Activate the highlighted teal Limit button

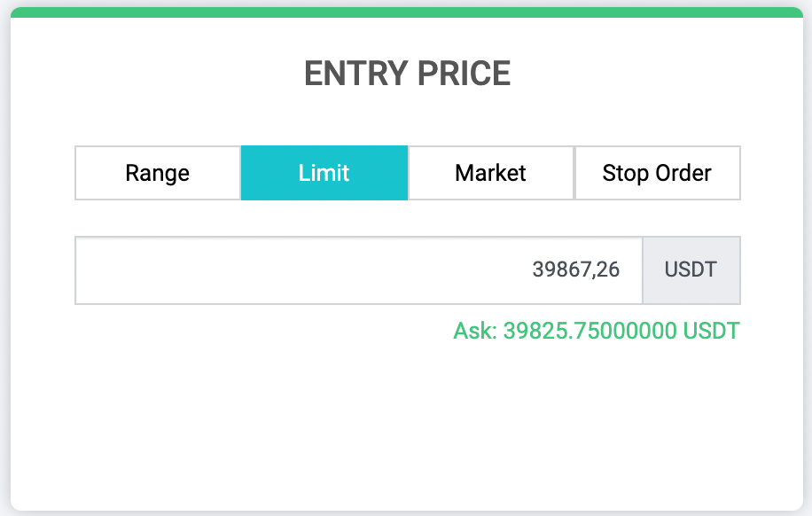[x=324, y=173]
